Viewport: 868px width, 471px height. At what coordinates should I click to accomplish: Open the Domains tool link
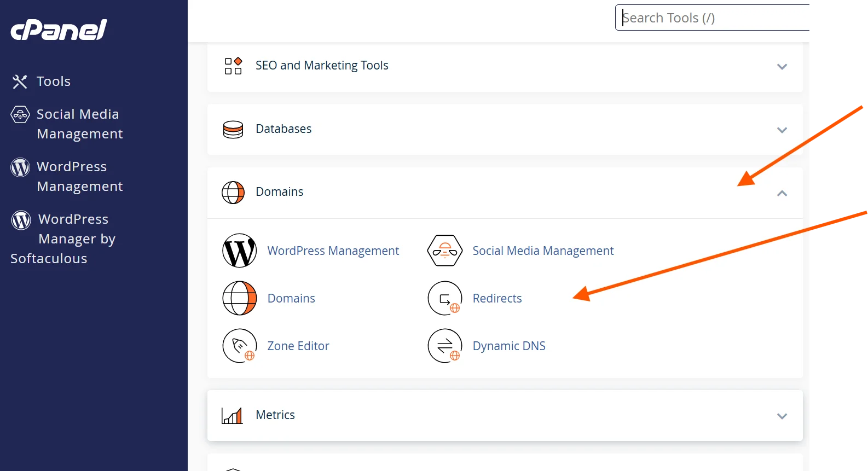291,298
